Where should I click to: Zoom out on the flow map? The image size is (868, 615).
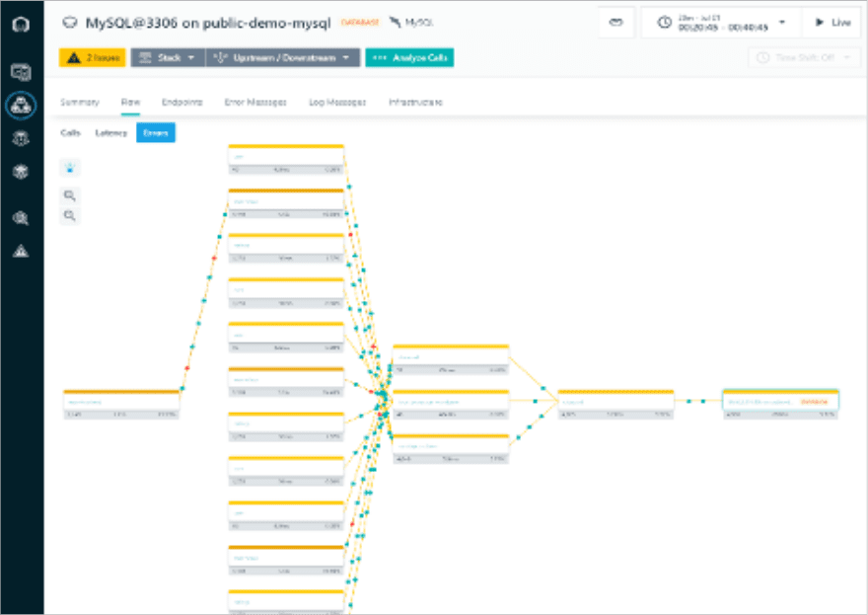[70, 215]
